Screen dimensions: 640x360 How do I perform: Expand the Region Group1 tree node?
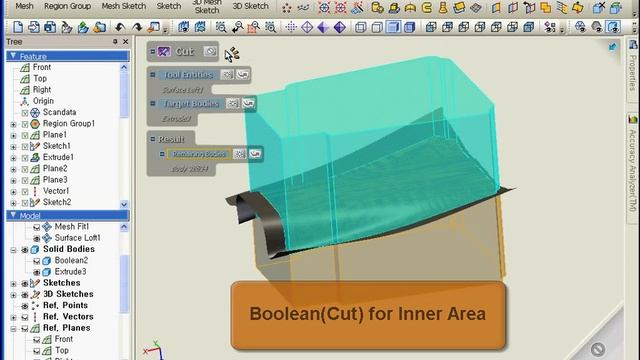click(13, 124)
